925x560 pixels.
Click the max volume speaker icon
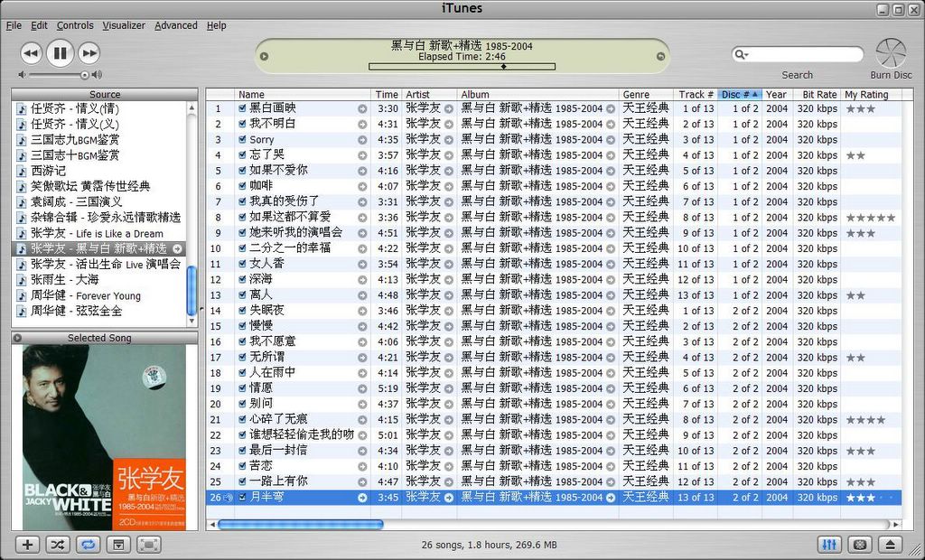tap(97, 75)
